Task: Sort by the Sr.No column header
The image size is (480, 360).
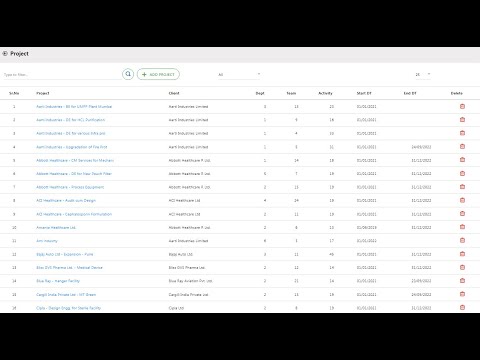Action: 14,93
